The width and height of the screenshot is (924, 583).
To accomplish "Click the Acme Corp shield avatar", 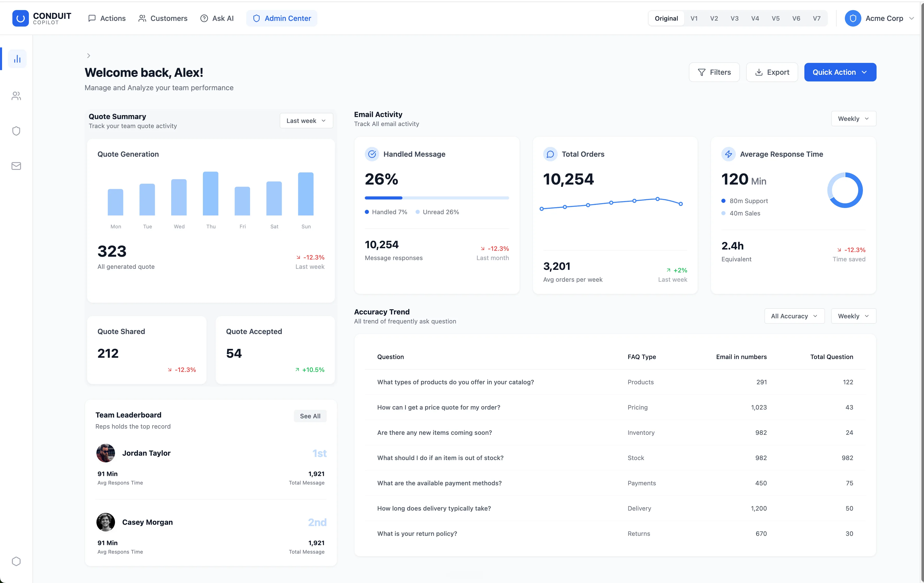I will (853, 18).
